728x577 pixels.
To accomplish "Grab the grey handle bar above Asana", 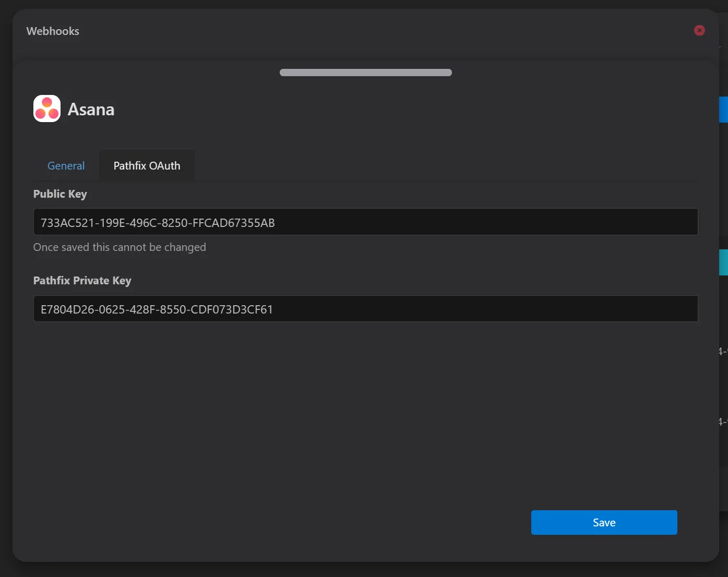I will tap(365, 73).
